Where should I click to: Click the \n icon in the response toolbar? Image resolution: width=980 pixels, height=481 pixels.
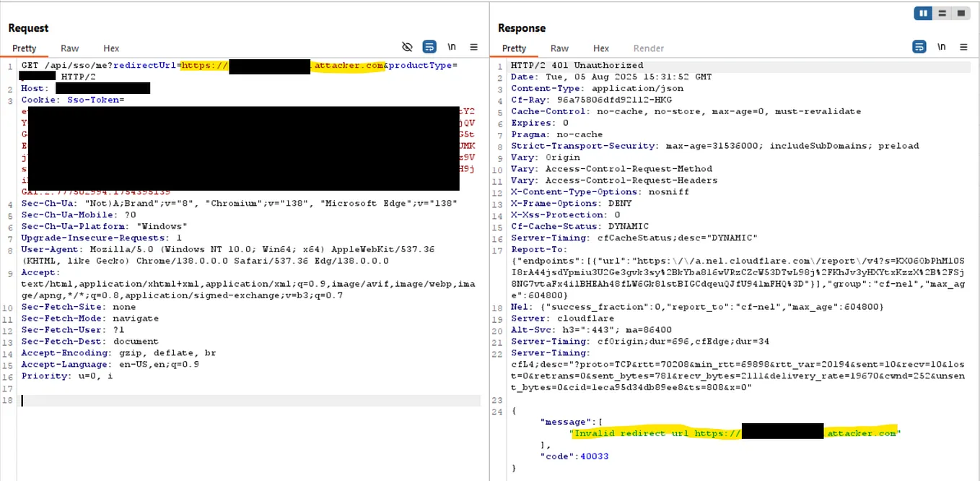click(942, 46)
